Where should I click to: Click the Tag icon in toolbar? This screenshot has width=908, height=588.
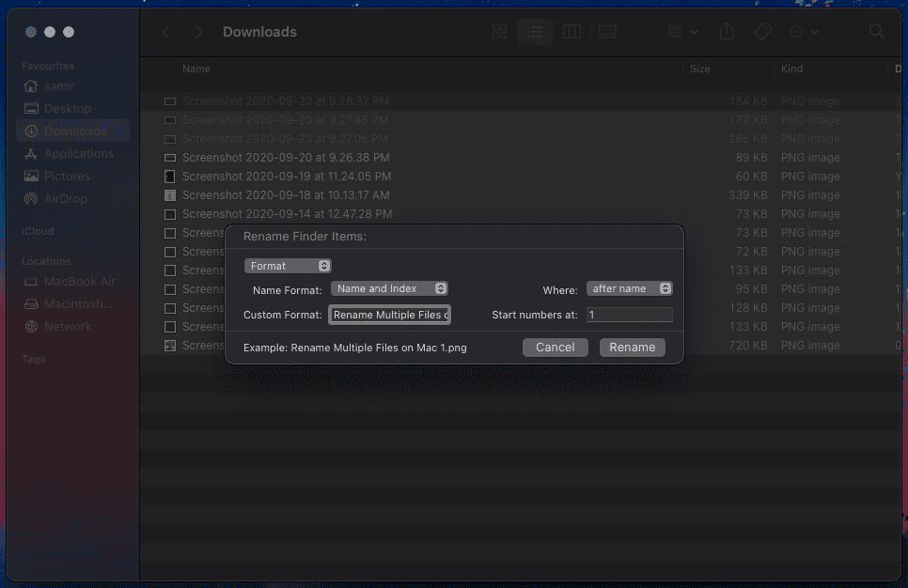762,32
